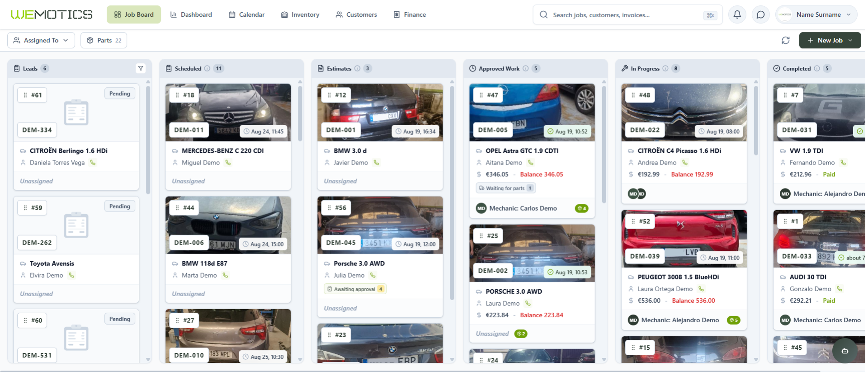Click Awaiting approval tag on DEM-045
The width and height of the screenshot is (868, 372).
click(355, 289)
